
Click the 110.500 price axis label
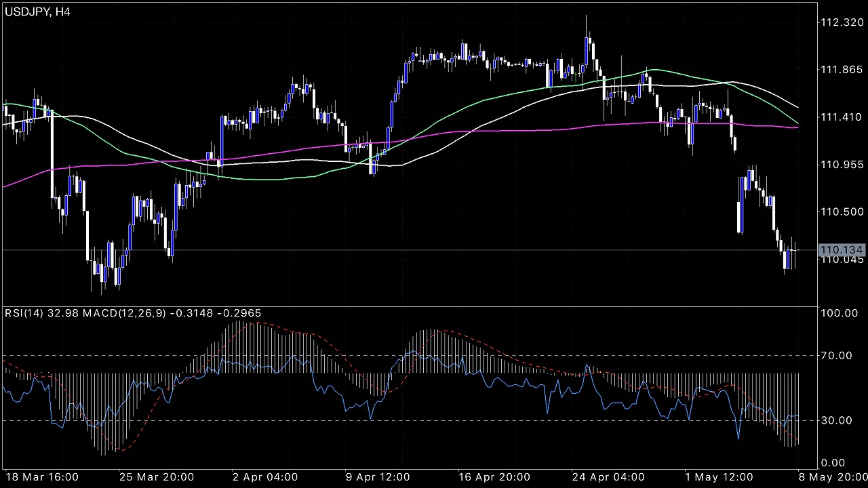(841, 211)
